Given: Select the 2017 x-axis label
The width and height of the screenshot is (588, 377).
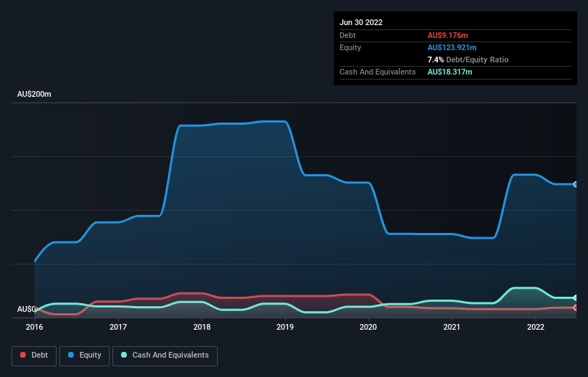Looking at the screenshot, I should 118,327.
